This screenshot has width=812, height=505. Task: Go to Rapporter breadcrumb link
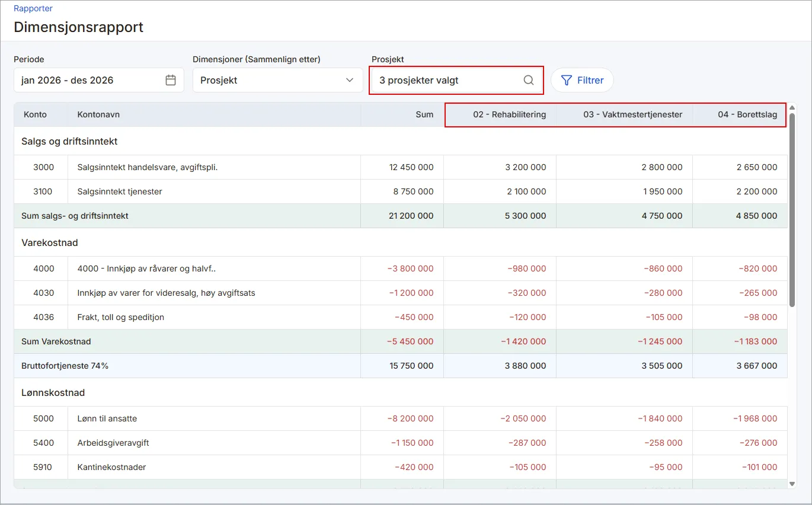(33, 9)
